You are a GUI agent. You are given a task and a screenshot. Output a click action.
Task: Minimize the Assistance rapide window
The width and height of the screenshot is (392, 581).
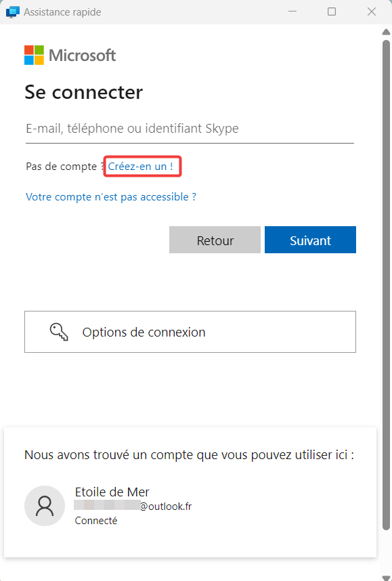[292, 12]
